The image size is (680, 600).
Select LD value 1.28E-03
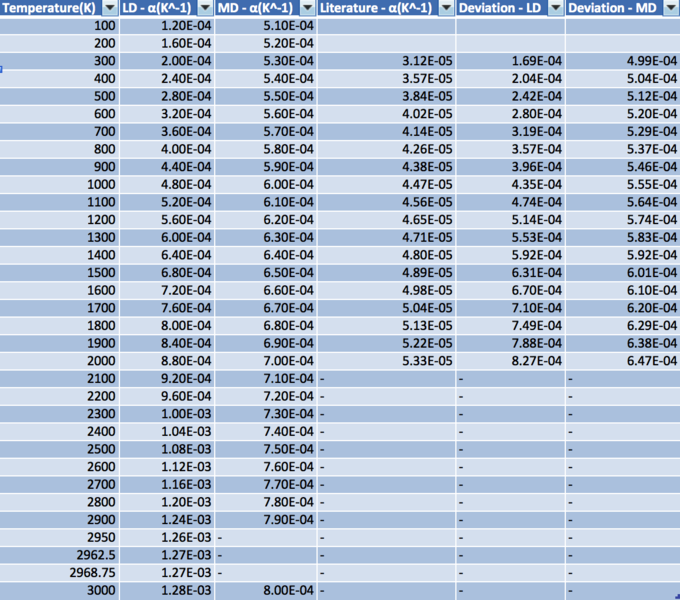167,590
